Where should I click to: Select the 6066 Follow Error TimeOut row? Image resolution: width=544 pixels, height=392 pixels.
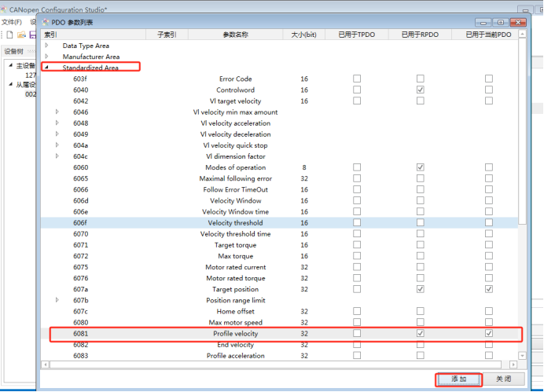pos(280,189)
